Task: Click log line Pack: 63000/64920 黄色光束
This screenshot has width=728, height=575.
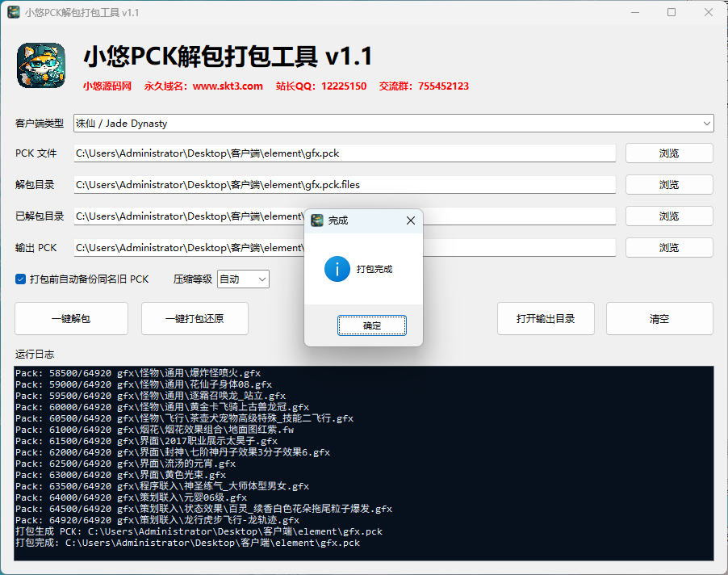Action: click(x=121, y=475)
